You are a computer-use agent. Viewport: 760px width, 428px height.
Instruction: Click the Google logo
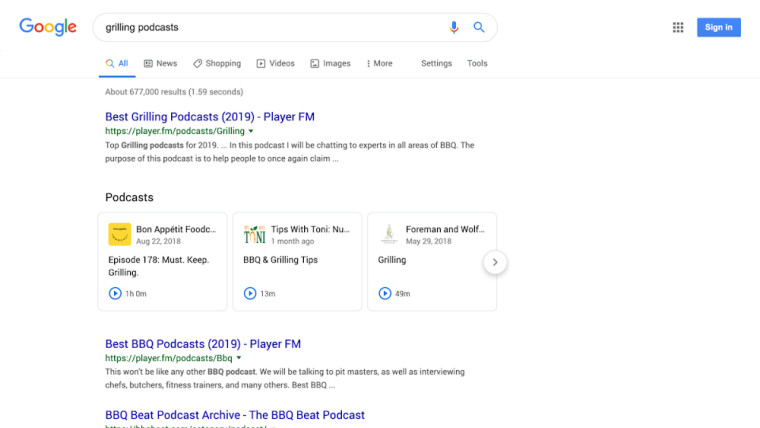[48, 27]
